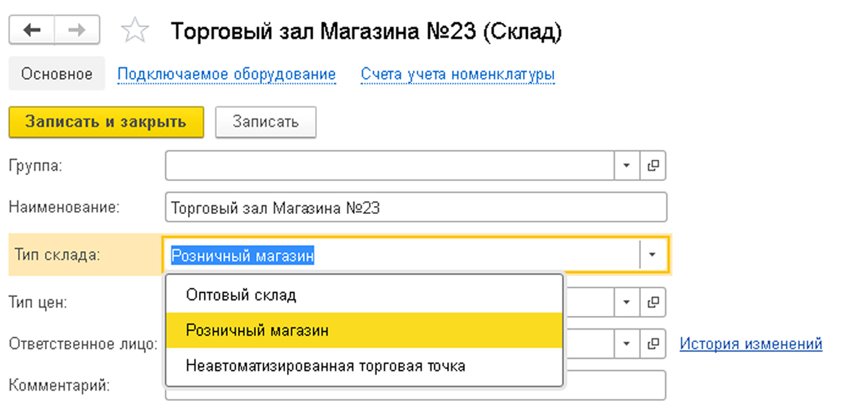The image size is (868, 420).
Task: Select Неавтоматизированная торговая точка option
Action: coord(325,366)
